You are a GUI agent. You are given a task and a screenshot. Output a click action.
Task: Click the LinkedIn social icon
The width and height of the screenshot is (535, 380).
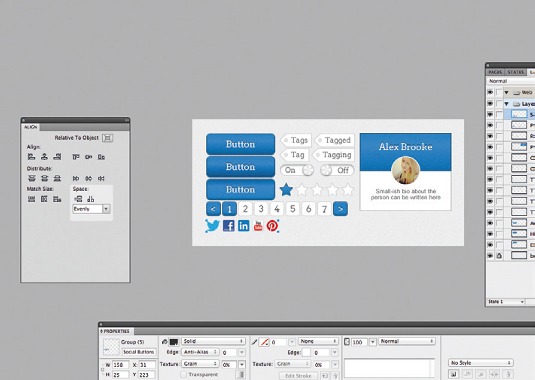click(244, 226)
